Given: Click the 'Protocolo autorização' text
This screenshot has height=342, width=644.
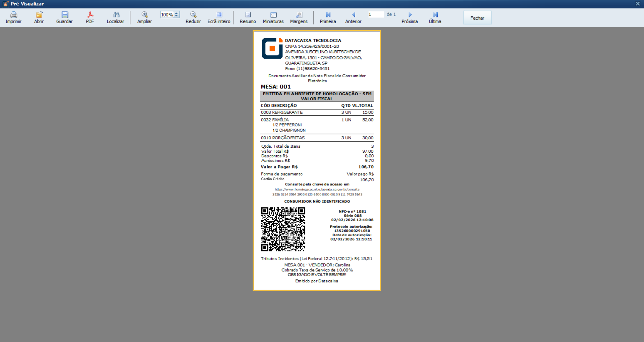Looking at the screenshot, I should coord(351,227).
